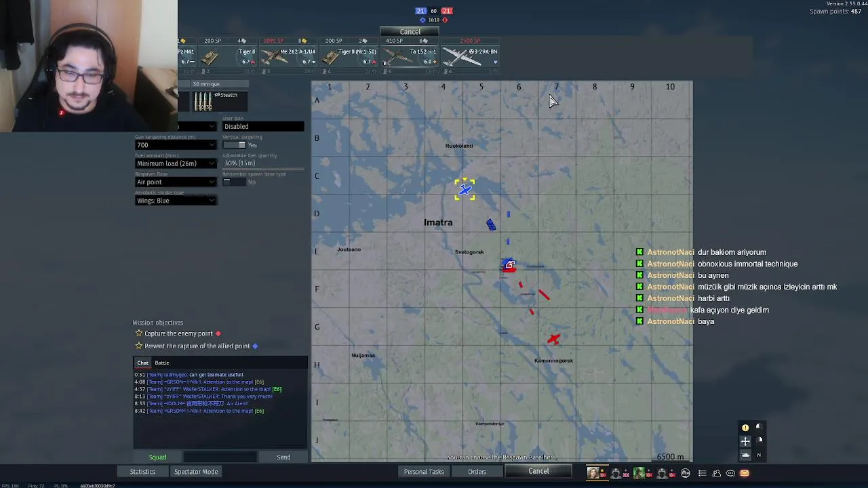Image resolution: width=868 pixels, height=488 pixels.
Task: Click the red enemy aircraft marker near Kamennogorsk
Action: point(553,339)
